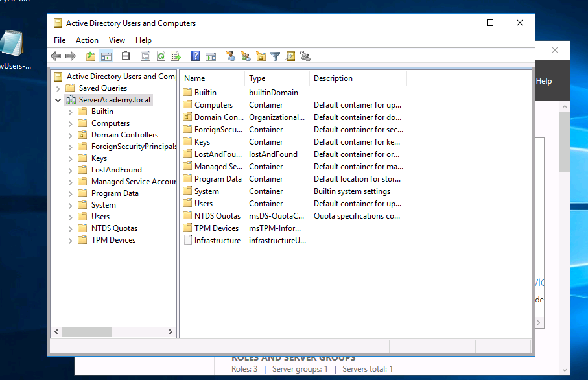Click Server Manager scrollbar down arrow
The height and width of the screenshot is (380, 588).
point(565,370)
